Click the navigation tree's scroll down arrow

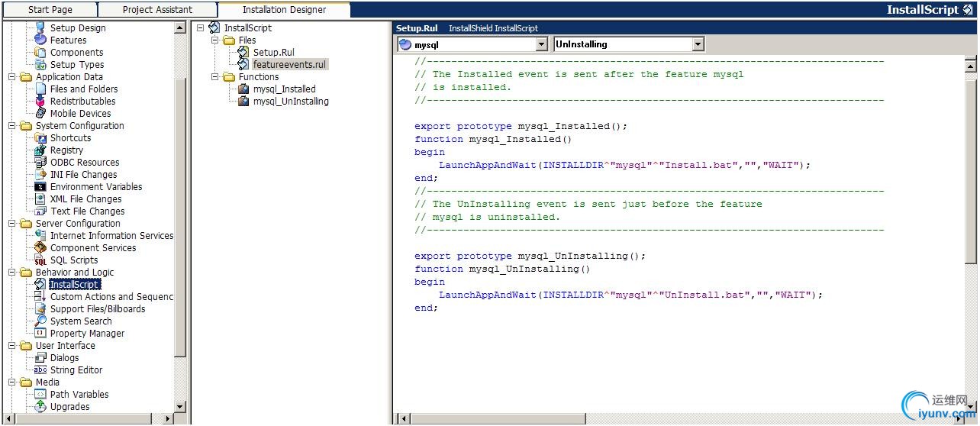pyautogui.click(x=180, y=407)
